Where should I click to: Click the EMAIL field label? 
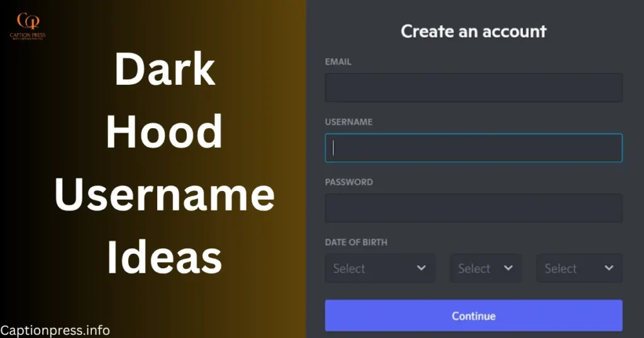[338, 62]
